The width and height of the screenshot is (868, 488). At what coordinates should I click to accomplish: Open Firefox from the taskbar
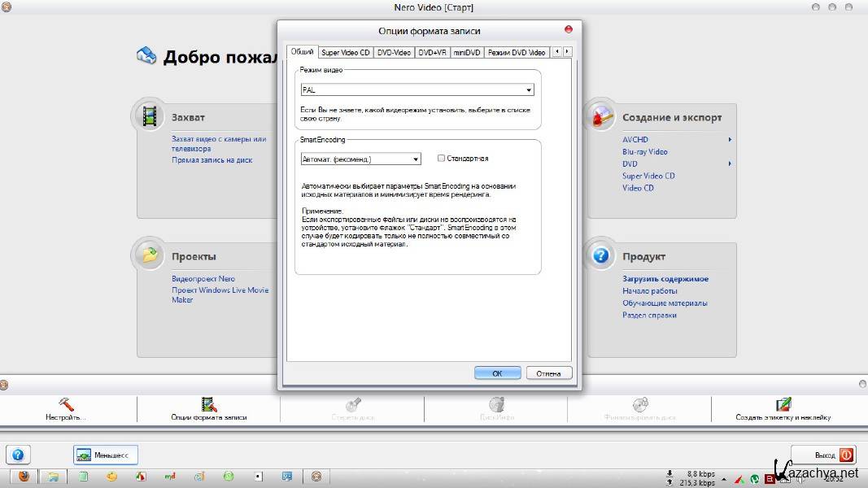click(24, 477)
